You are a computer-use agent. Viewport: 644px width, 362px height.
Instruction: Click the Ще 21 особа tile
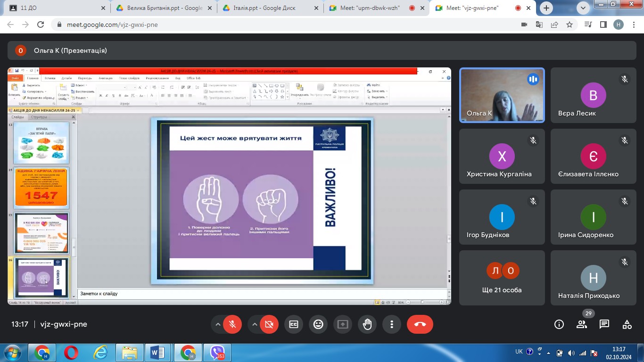pos(502,278)
